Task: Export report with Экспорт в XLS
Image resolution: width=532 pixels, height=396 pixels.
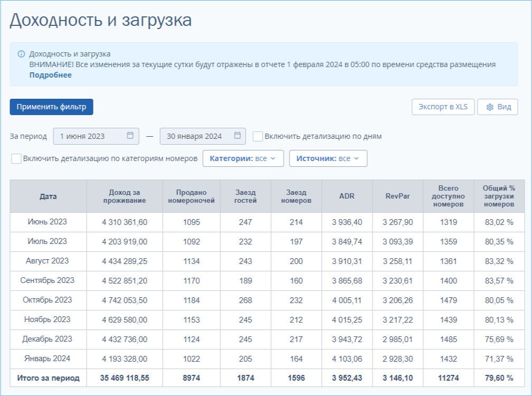Action: (443, 107)
